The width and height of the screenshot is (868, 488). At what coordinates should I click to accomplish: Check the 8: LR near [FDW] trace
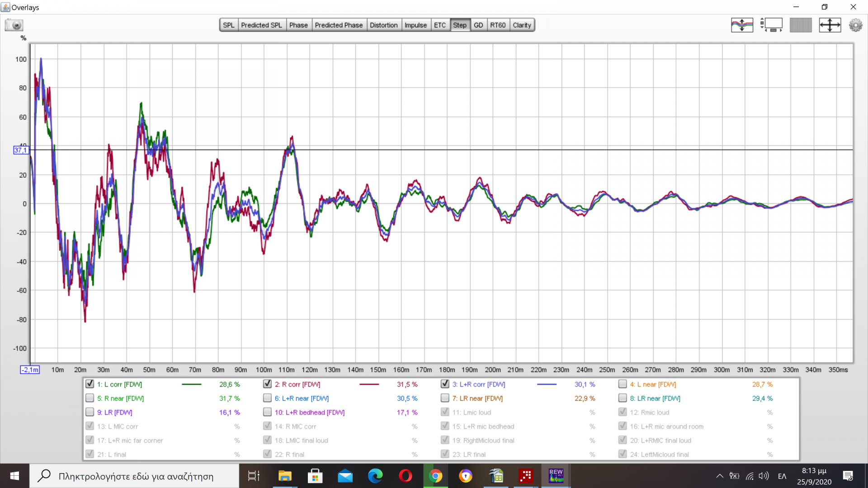point(623,398)
